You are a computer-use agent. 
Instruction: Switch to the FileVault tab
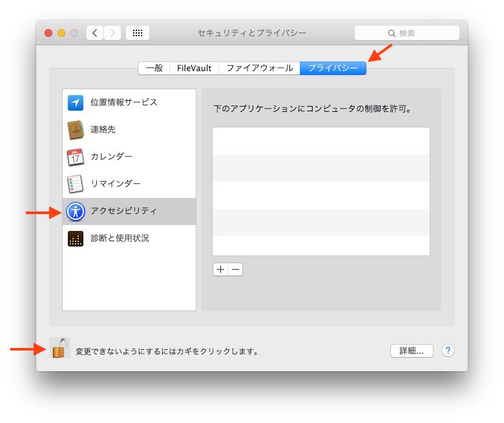coord(194,68)
